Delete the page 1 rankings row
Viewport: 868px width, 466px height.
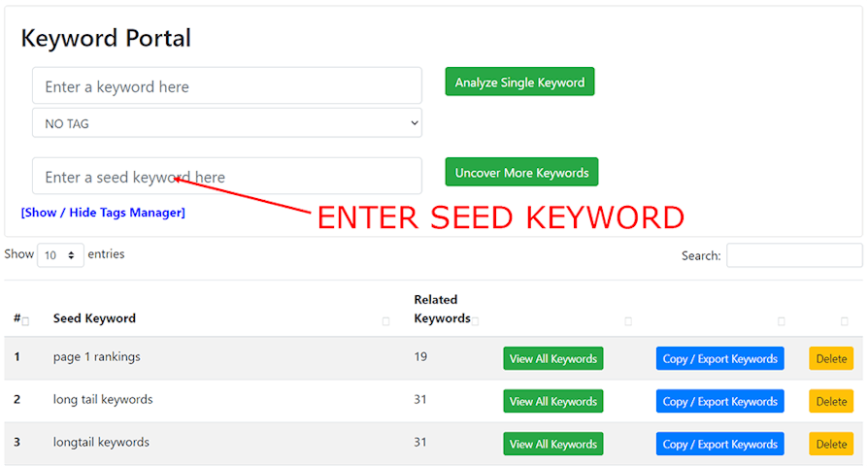[x=831, y=358]
